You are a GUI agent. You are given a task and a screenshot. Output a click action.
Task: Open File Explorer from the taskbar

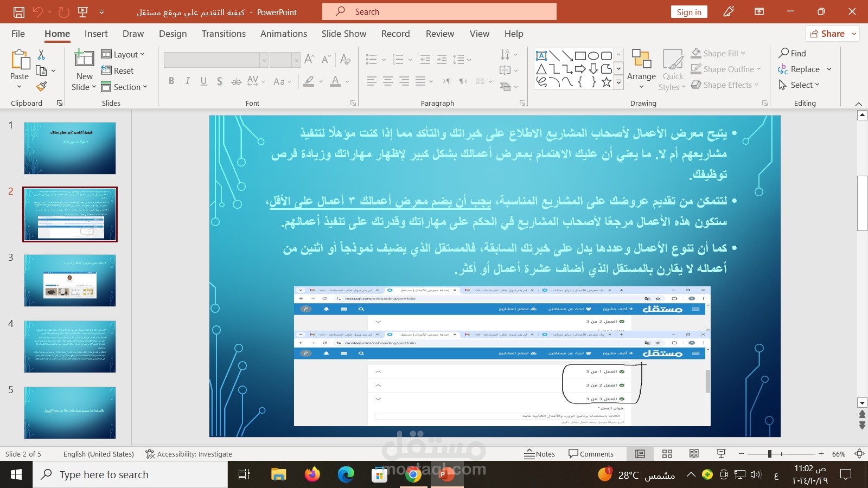(278, 475)
